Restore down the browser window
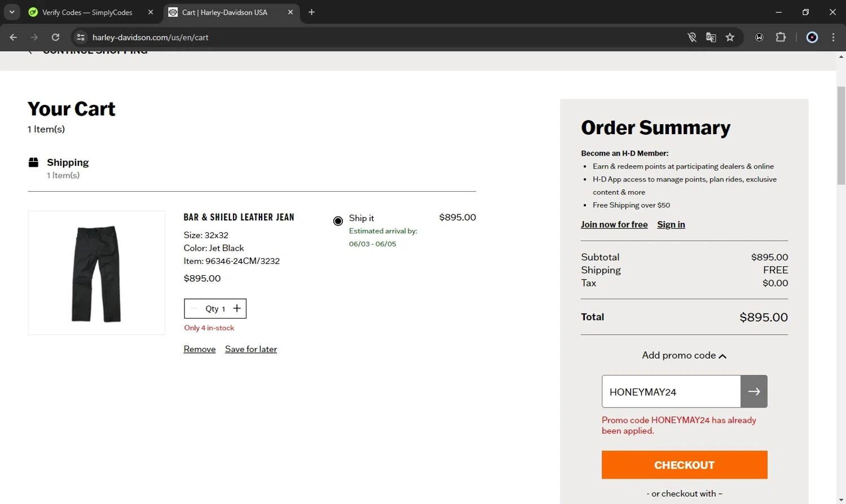The image size is (846, 504). (x=805, y=12)
